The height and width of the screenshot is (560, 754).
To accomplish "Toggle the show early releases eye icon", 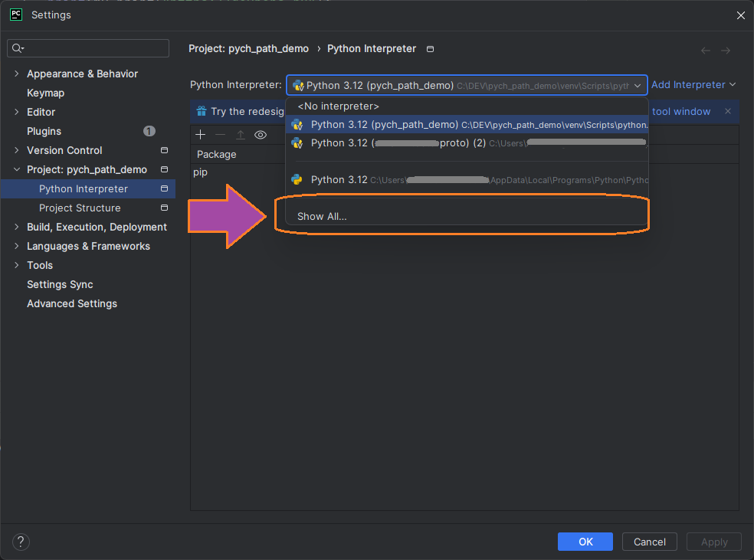I will point(261,135).
